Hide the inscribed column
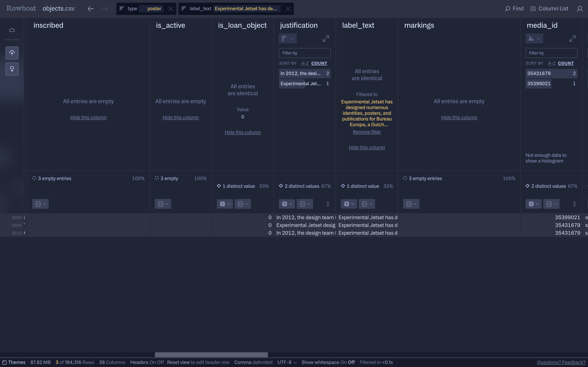This screenshot has height=367, width=588. pos(88,117)
